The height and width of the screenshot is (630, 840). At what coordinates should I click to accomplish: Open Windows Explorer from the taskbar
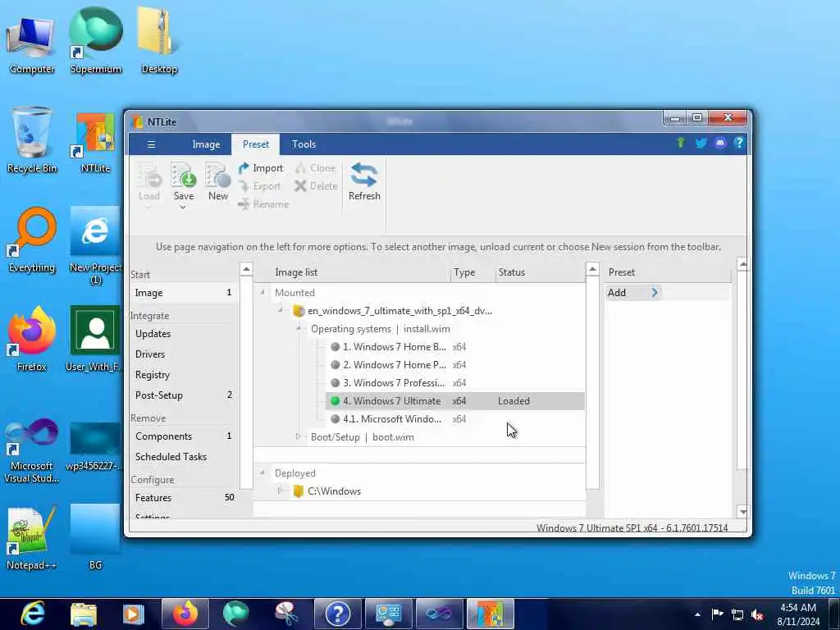pyautogui.click(x=84, y=614)
